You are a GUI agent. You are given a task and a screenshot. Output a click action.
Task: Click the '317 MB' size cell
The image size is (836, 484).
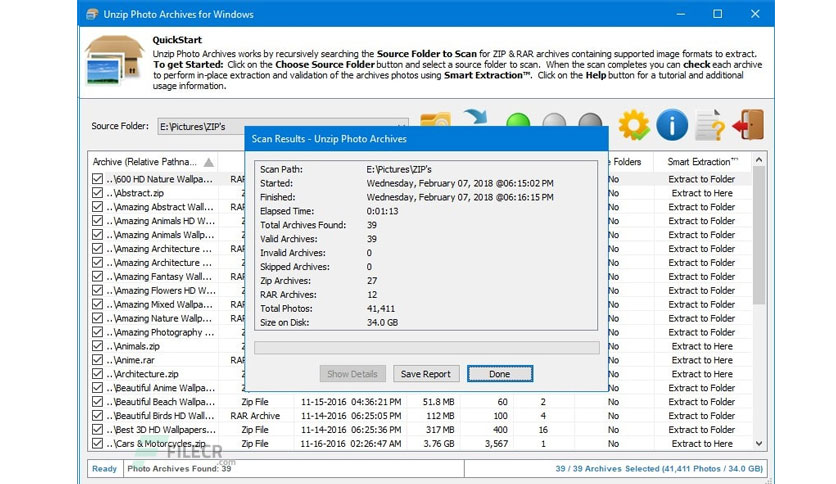[x=440, y=429]
